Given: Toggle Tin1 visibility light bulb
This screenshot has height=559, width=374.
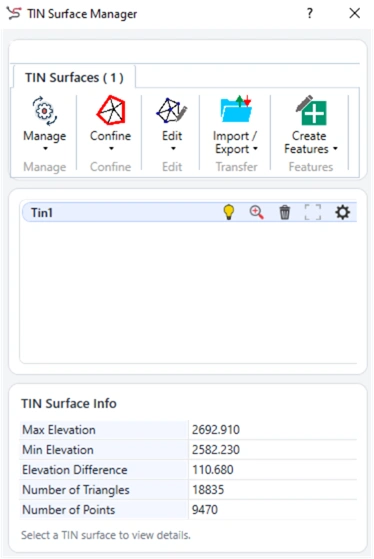Looking at the screenshot, I should [x=229, y=212].
